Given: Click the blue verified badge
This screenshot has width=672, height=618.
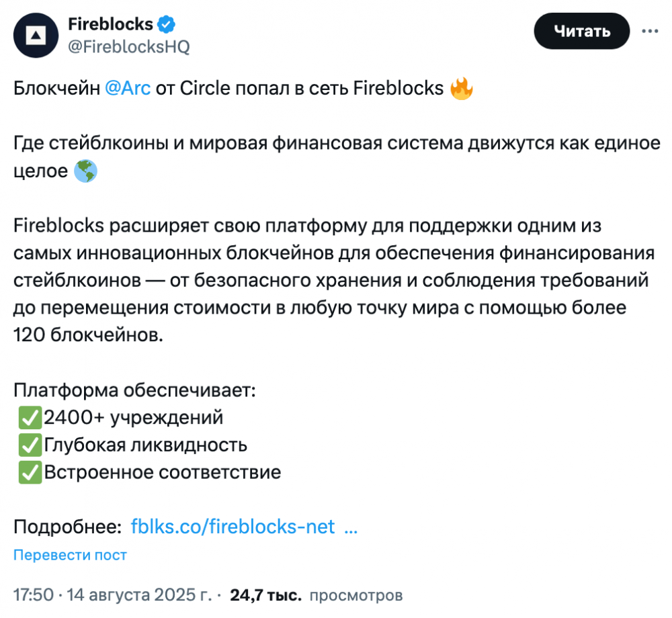Looking at the screenshot, I should 167,26.
